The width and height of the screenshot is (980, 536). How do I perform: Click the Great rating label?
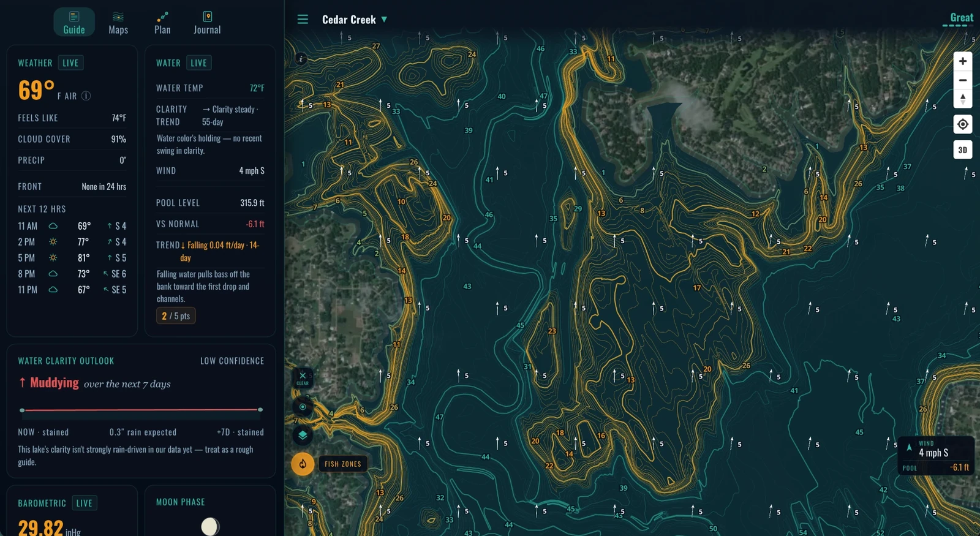coord(961,18)
